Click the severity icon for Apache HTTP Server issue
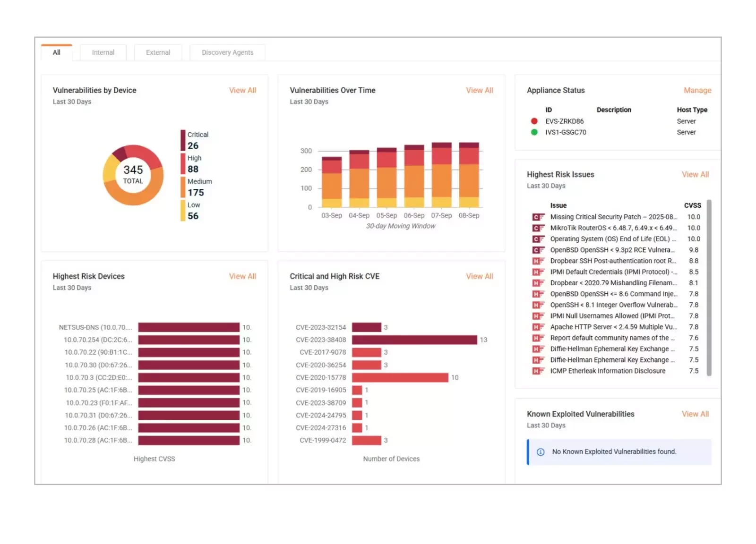The width and height of the screenshot is (756, 544). click(x=538, y=327)
